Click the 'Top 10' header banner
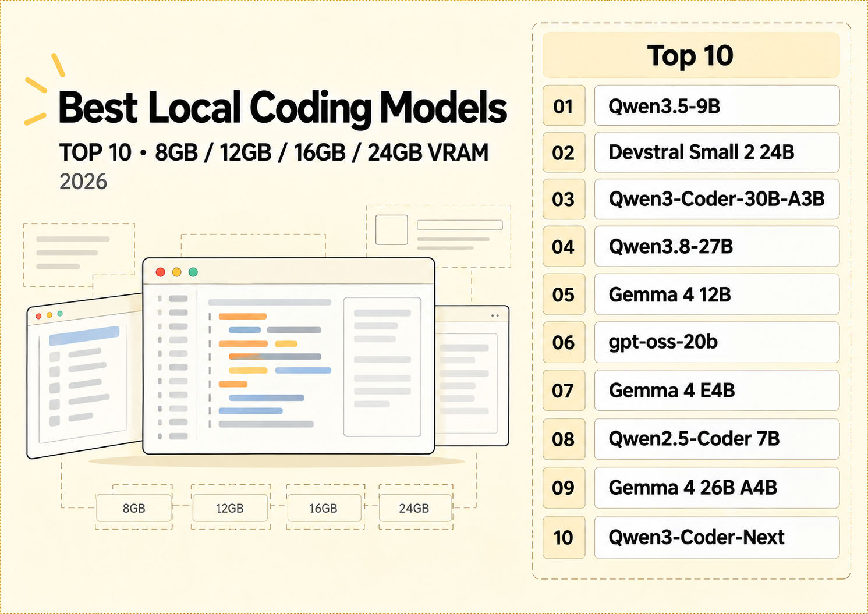Image resolution: width=868 pixels, height=614 pixels. pyautogui.click(x=691, y=55)
